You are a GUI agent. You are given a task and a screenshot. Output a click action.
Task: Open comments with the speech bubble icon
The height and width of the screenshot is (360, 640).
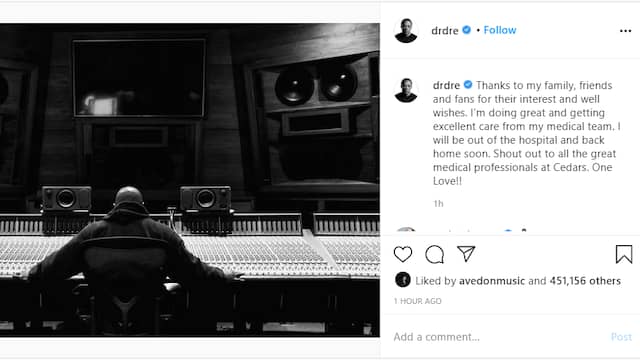click(434, 254)
